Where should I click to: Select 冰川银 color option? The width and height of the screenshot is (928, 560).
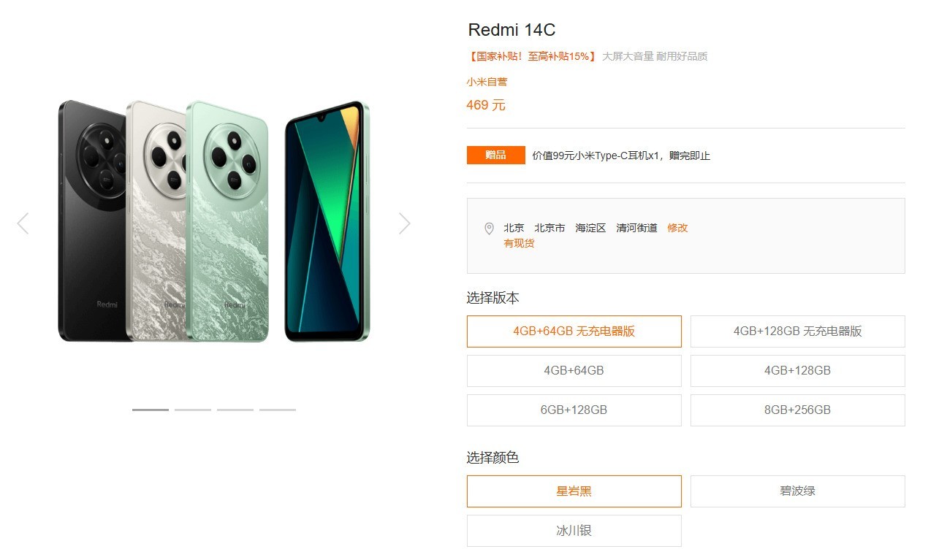click(574, 531)
